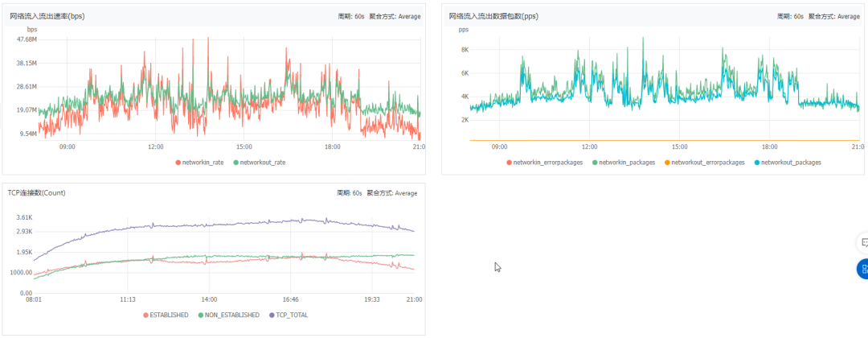Hide the networkout_errorpackages series
The height and width of the screenshot is (338, 868).
click(x=705, y=162)
